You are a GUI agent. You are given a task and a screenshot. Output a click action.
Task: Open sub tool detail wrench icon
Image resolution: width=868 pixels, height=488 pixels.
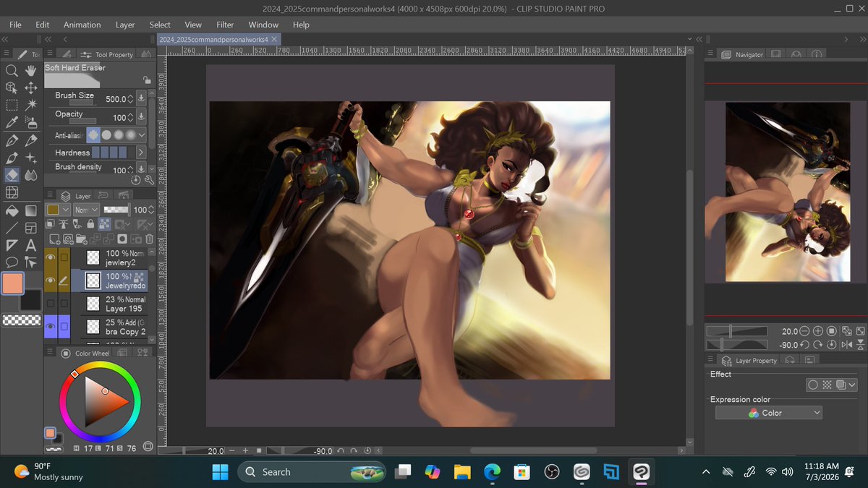[x=149, y=179]
